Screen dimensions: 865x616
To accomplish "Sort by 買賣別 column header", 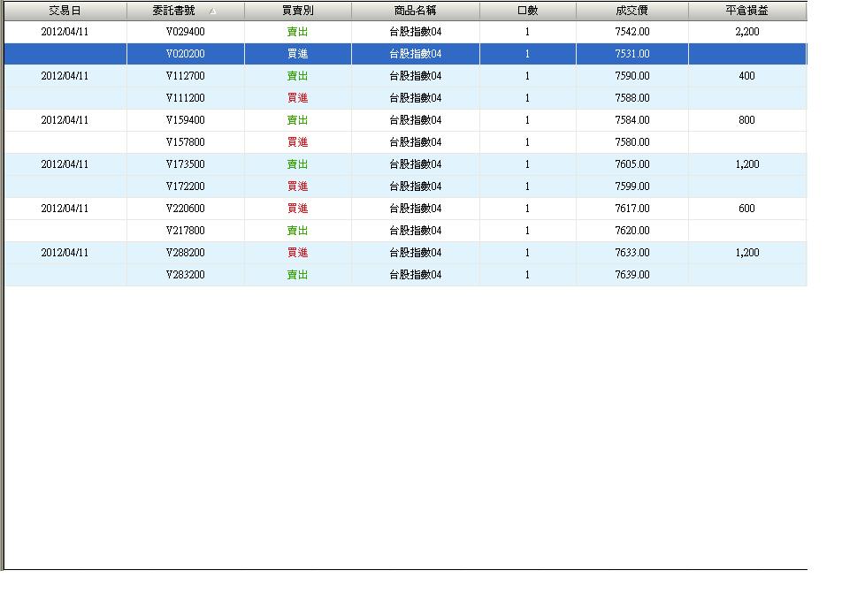I will (x=298, y=11).
